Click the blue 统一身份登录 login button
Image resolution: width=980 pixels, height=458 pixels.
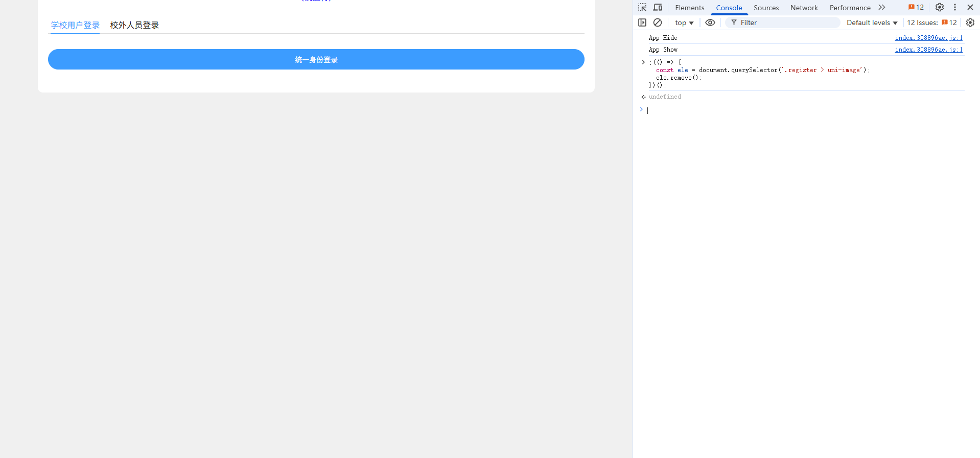pos(316,59)
